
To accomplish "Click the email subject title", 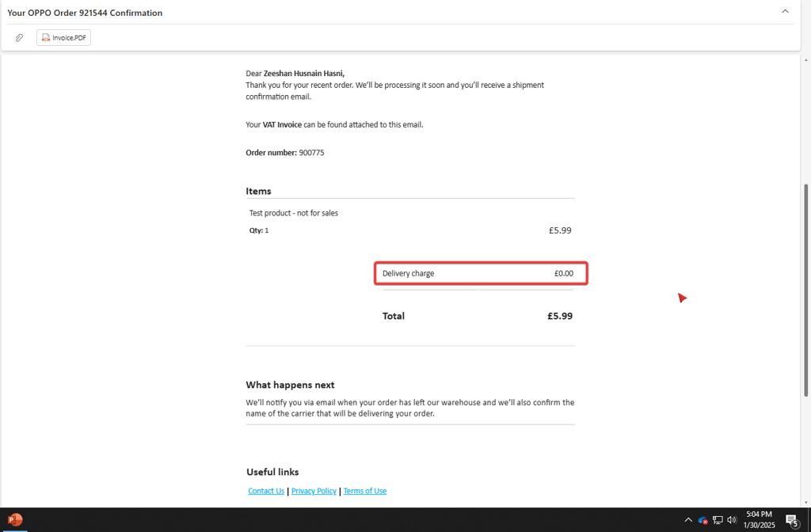I will tap(85, 13).
